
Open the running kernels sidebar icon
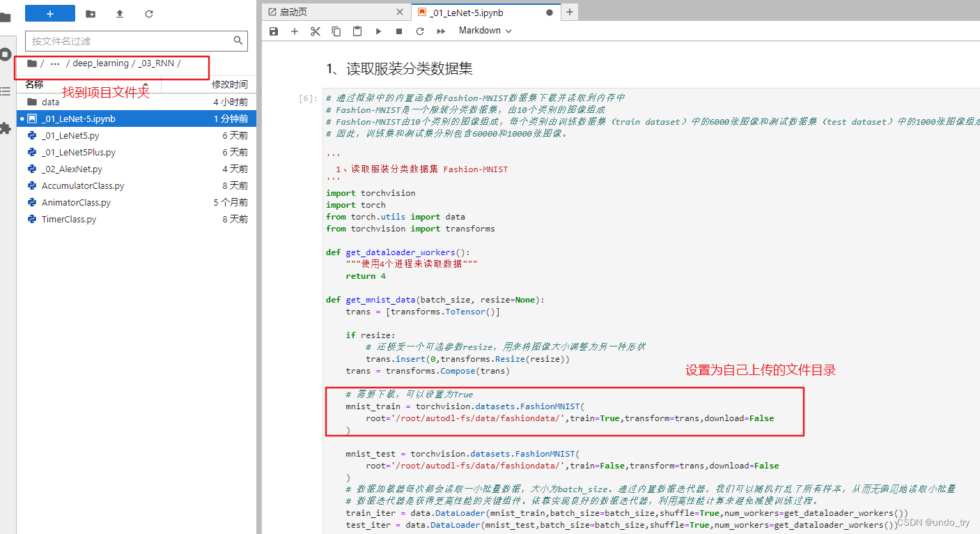coord(6,54)
